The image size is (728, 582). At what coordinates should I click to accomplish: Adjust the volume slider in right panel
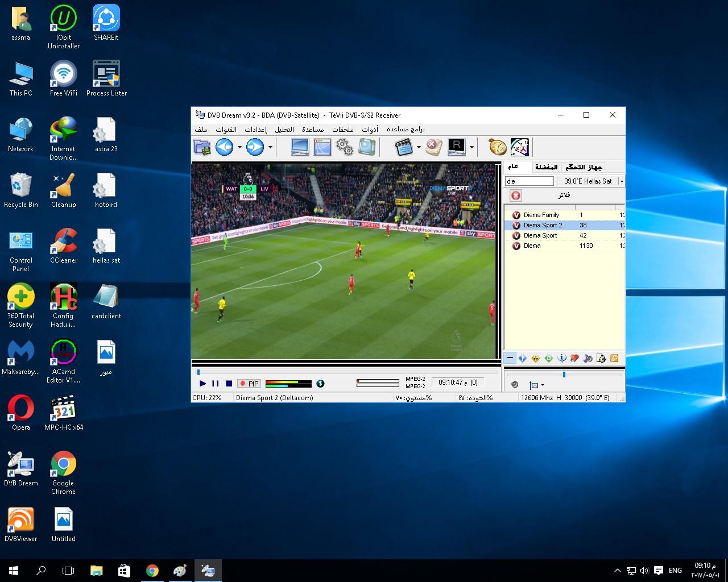(x=564, y=375)
